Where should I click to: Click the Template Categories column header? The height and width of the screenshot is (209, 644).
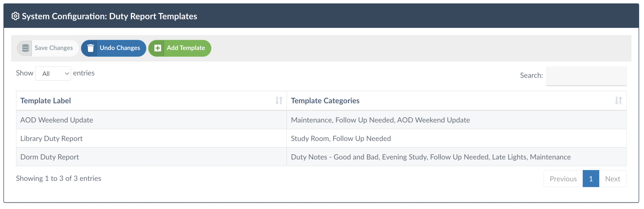(x=325, y=101)
